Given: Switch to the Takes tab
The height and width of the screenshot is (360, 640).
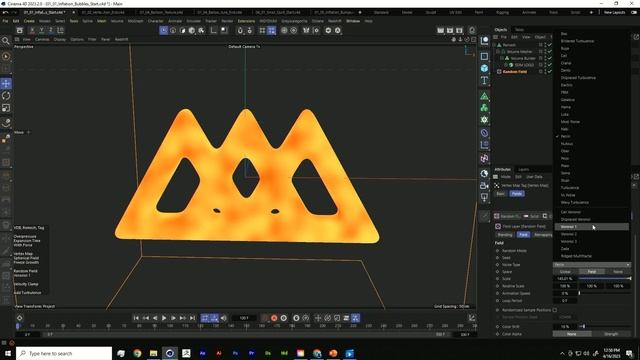Looking at the screenshot, I should coord(519,30).
